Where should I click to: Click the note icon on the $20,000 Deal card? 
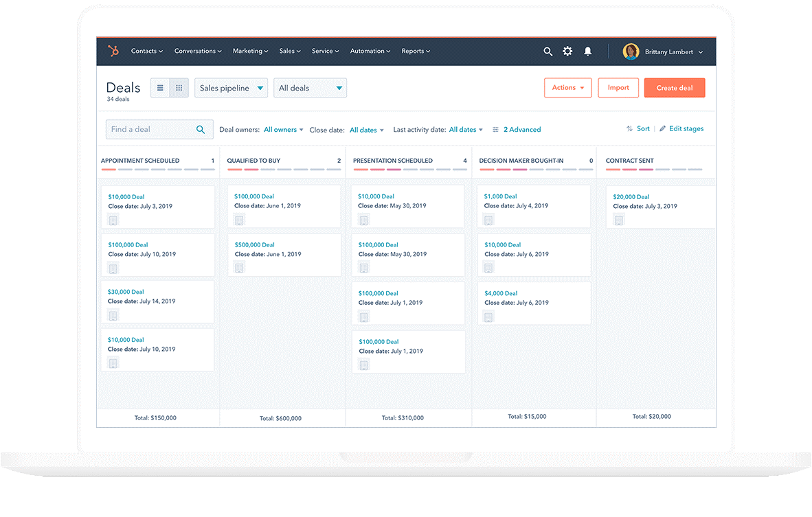pyautogui.click(x=618, y=220)
